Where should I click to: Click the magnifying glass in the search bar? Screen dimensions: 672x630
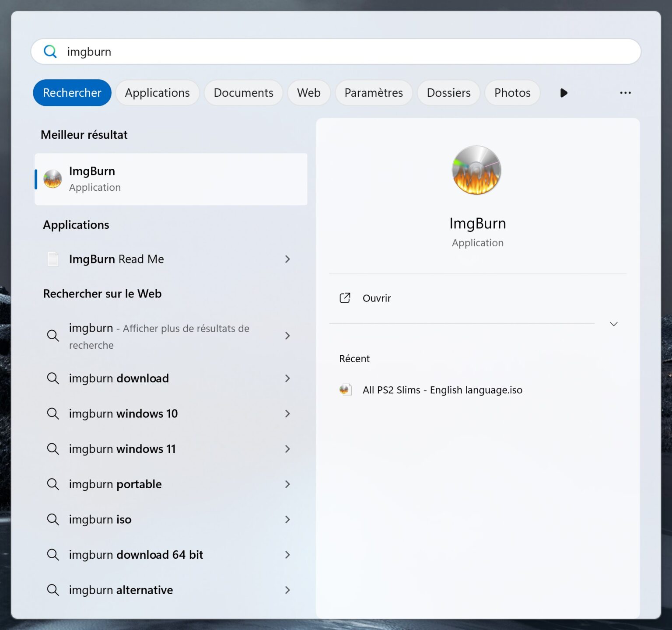coord(50,52)
